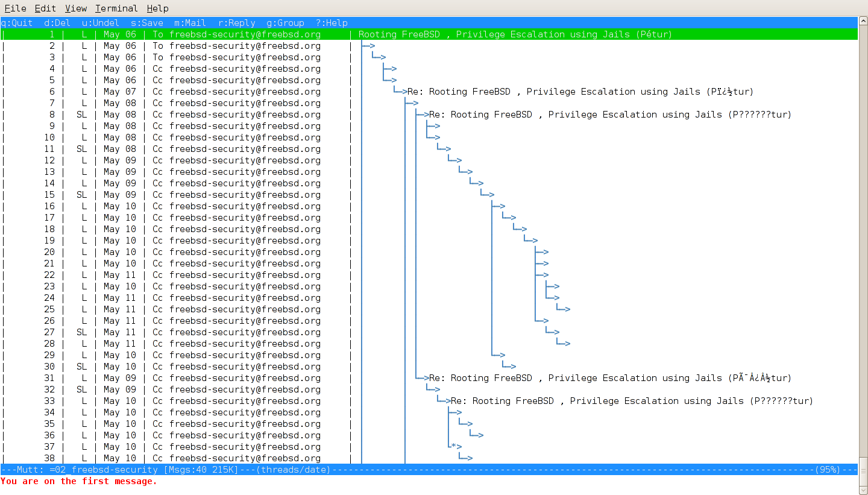Click message number 12 in index
Screen dimensions: 868x495
click(x=49, y=160)
